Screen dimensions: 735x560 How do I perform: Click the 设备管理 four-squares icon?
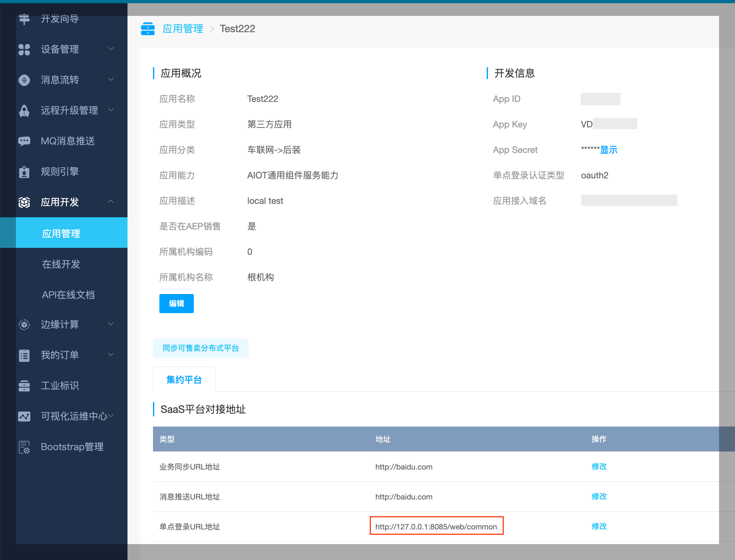pyautogui.click(x=24, y=49)
